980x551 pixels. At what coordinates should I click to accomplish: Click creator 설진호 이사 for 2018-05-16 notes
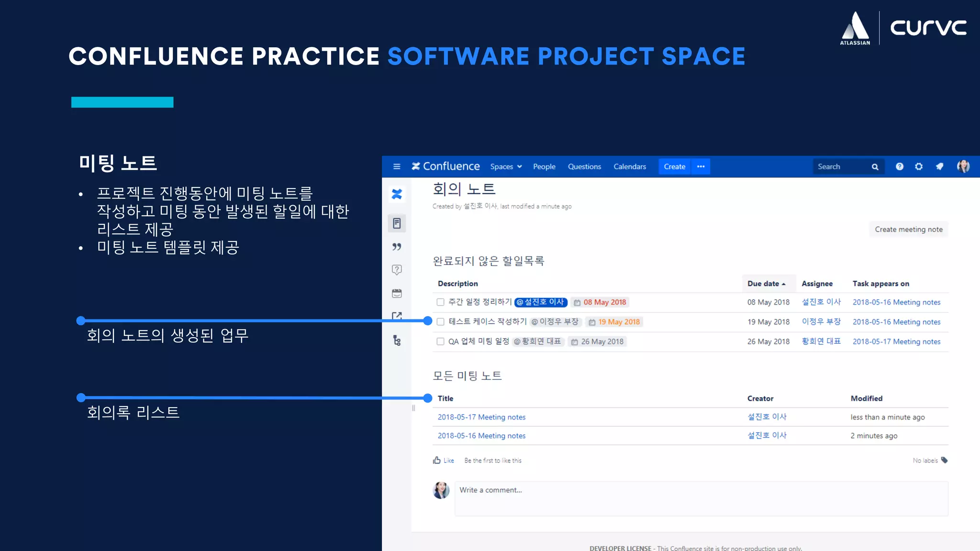point(767,436)
